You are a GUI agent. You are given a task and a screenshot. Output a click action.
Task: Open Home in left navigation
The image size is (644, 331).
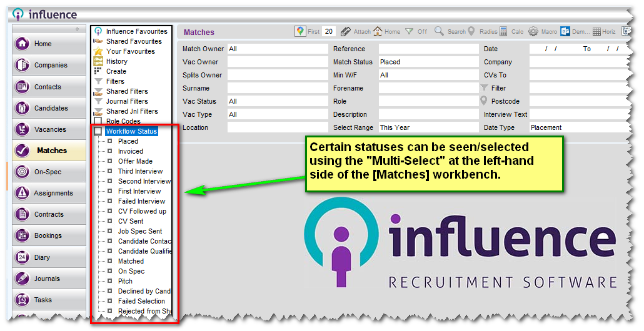point(49,44)
